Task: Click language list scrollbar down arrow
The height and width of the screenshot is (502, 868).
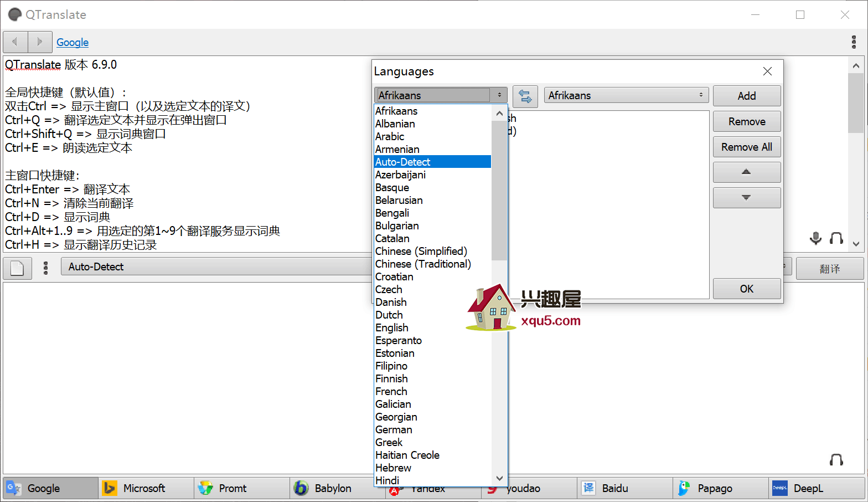Action: click(499, 478)
